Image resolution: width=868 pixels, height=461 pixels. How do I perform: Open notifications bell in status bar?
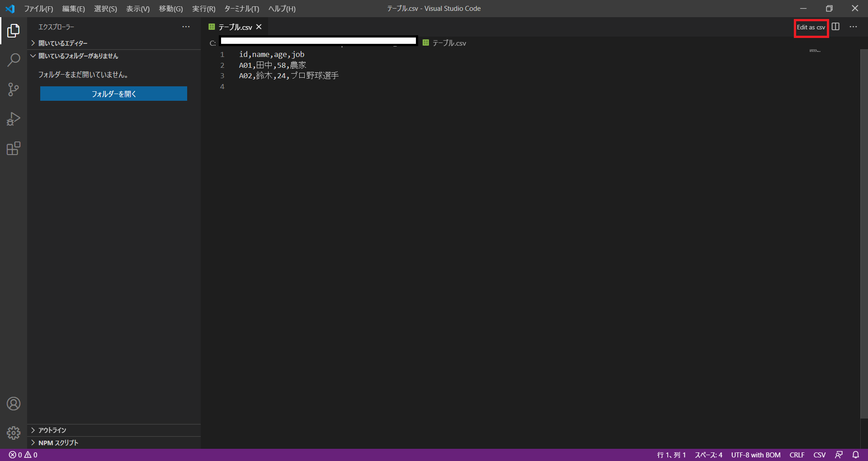pos(856,455)
